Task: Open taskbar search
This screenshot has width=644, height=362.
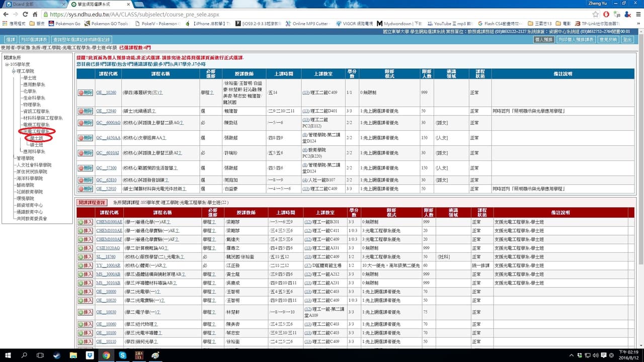Action: point(25,355)
